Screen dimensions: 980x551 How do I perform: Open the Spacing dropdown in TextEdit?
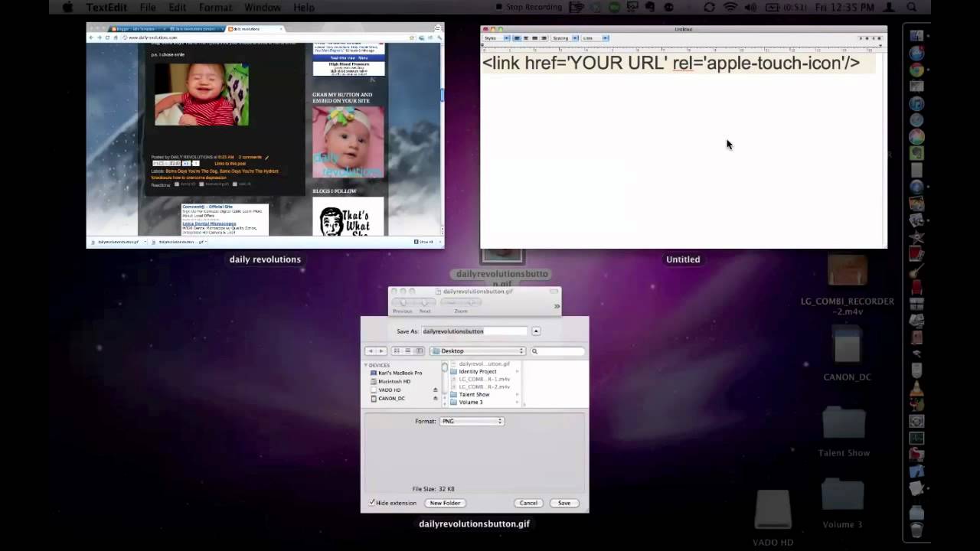click(564, 37)
